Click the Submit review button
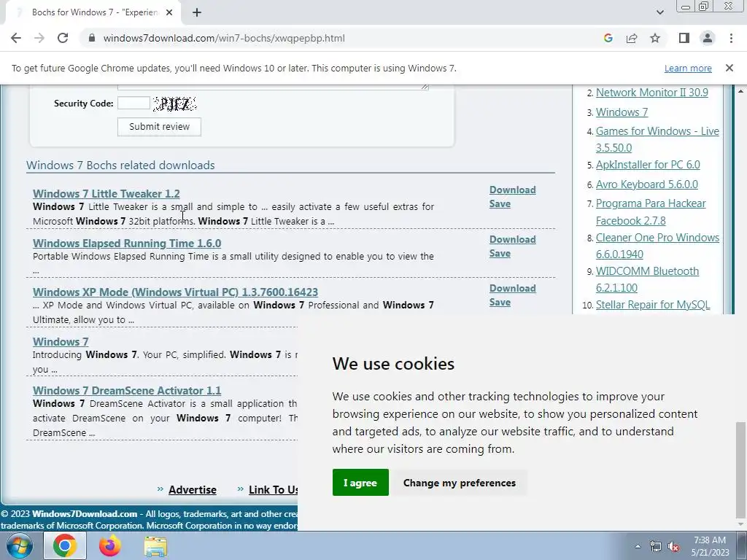This screenshot has height=560, width=747. point(159,127)
